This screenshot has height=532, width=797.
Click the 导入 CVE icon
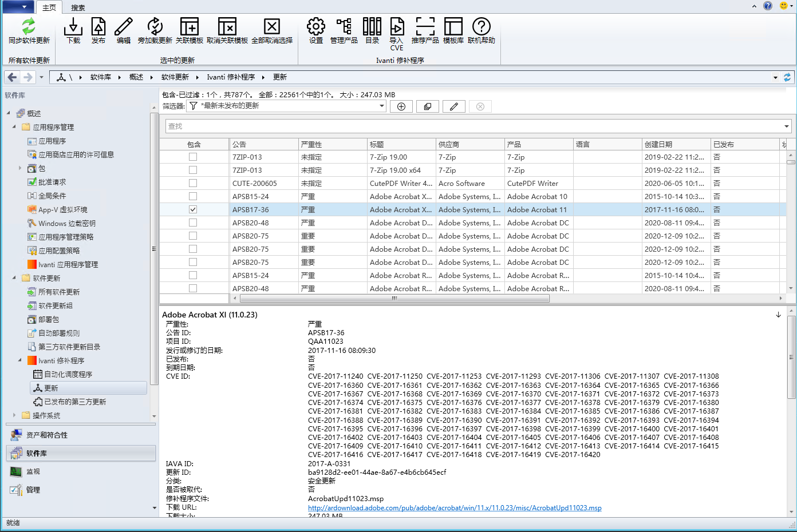[x=397, y=26]
